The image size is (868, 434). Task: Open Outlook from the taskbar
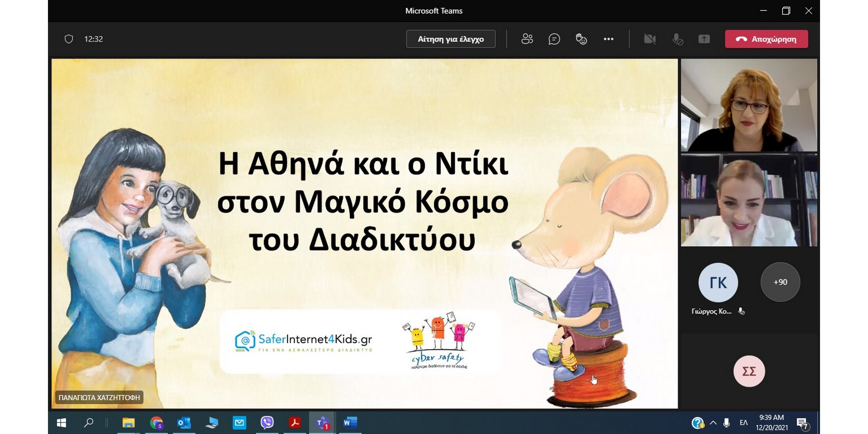[184, 423]
